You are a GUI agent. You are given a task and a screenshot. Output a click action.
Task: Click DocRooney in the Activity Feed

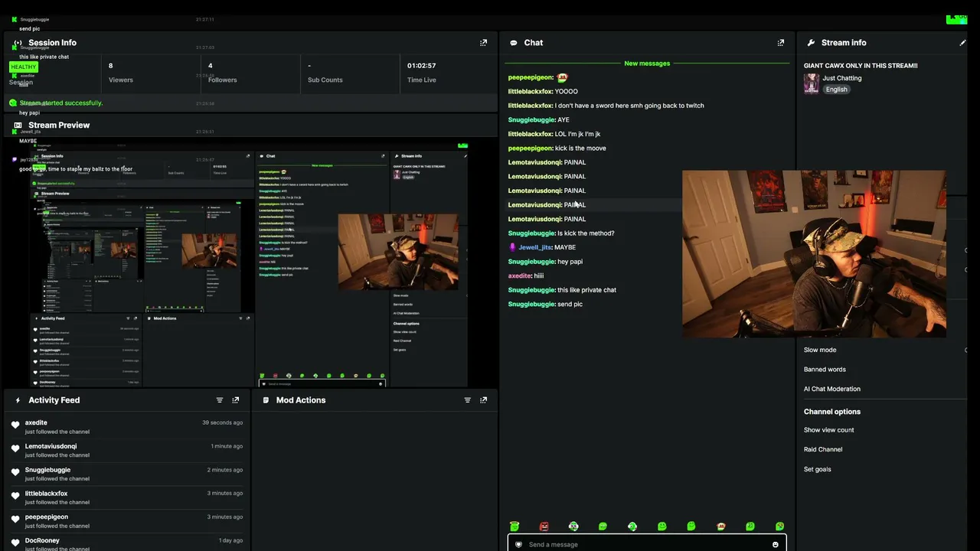pyautogui.click(x=42, y=541)
